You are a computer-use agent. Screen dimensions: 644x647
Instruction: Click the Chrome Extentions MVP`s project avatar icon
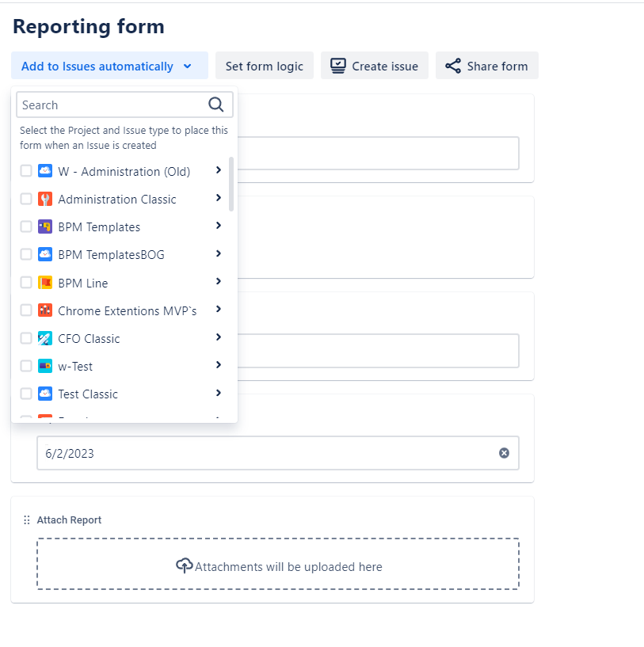(46, 310)
